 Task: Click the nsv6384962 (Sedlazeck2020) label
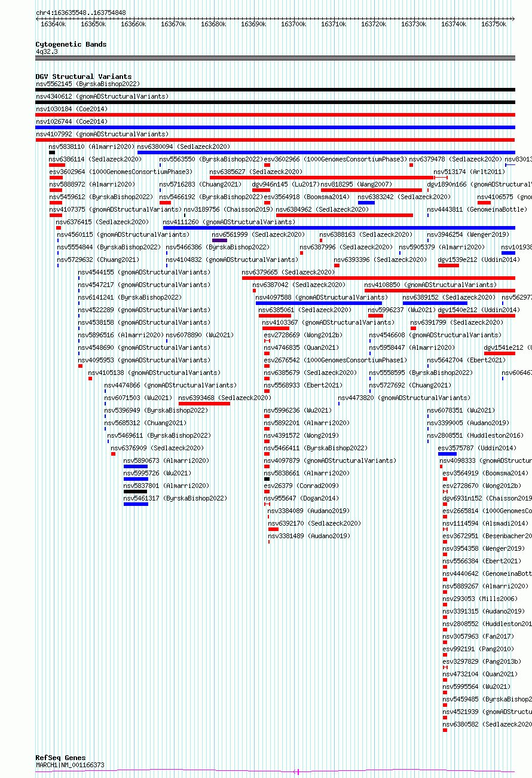322,209
